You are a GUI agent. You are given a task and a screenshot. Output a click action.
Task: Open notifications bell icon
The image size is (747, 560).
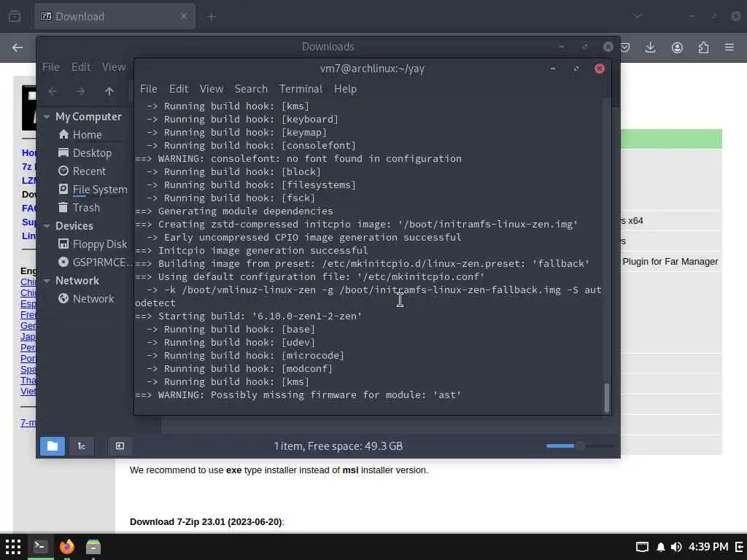[660, 547]
